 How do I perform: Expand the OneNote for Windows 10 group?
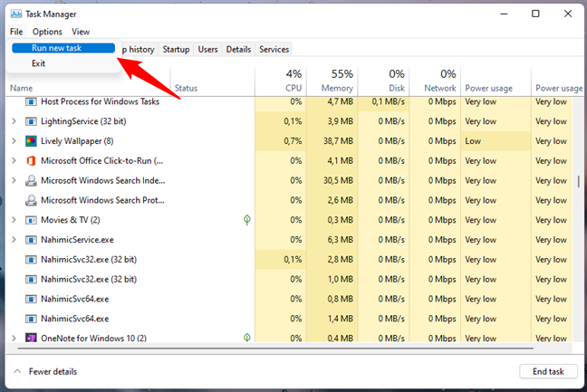[x=14, y=338]
